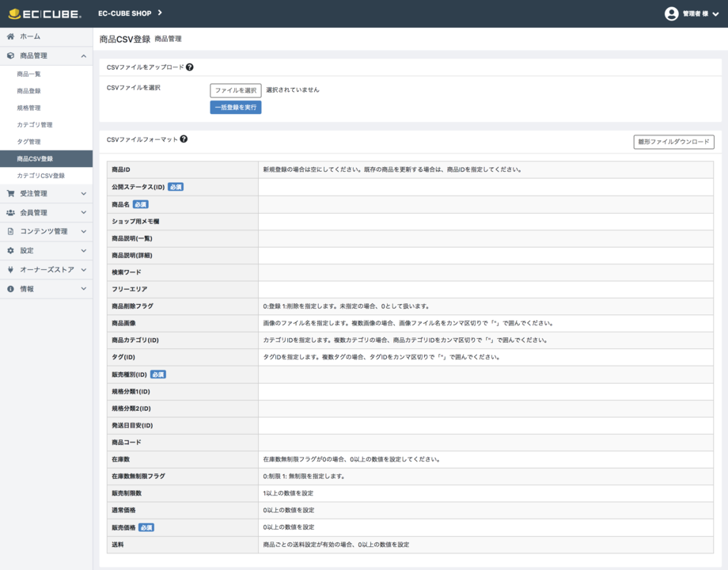Click the 商品コード row label
This screenshot has height=570, width=728.
point(127,443)
